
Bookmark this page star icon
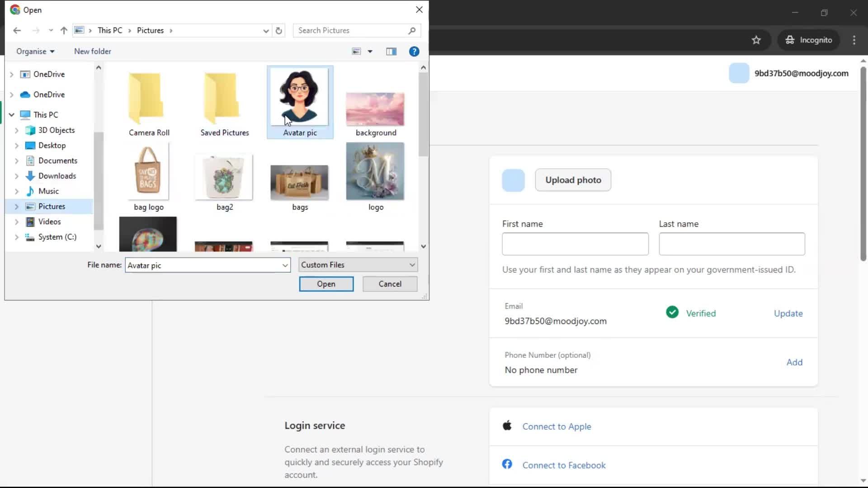(x=756, y=40)
